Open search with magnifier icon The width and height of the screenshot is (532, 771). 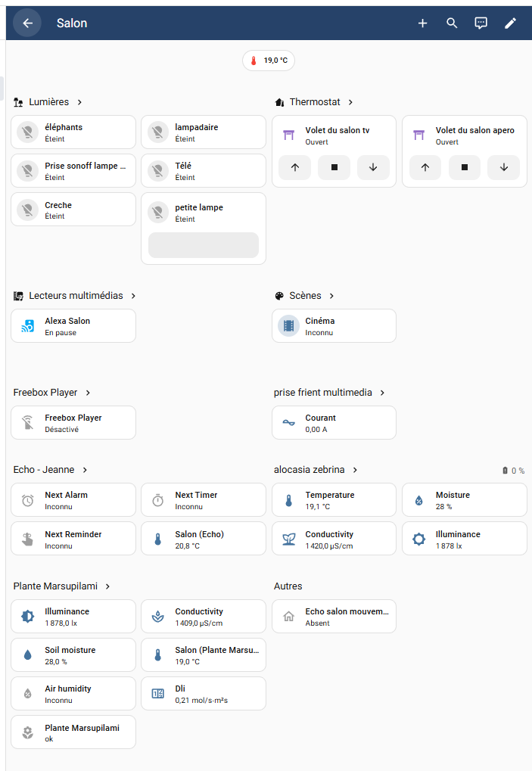click(x=452, y=23)
